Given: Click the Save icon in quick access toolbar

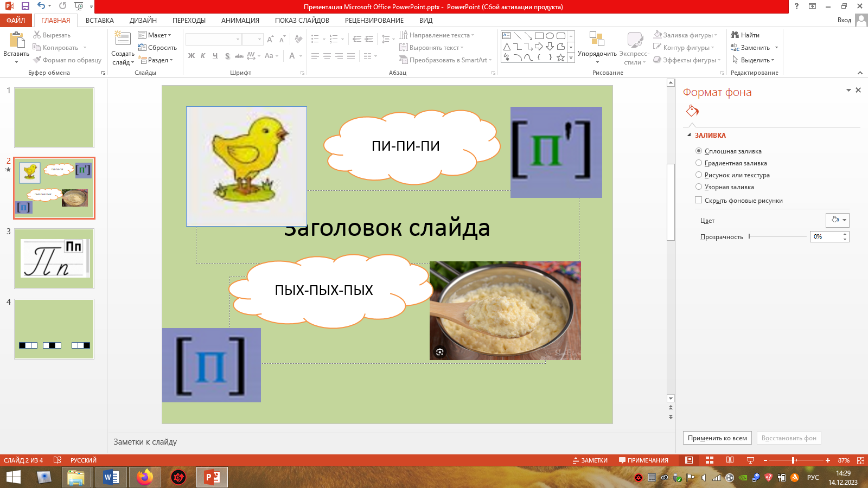Looking at the screenshot, I should pyautogui.click(x=25, y=7).
